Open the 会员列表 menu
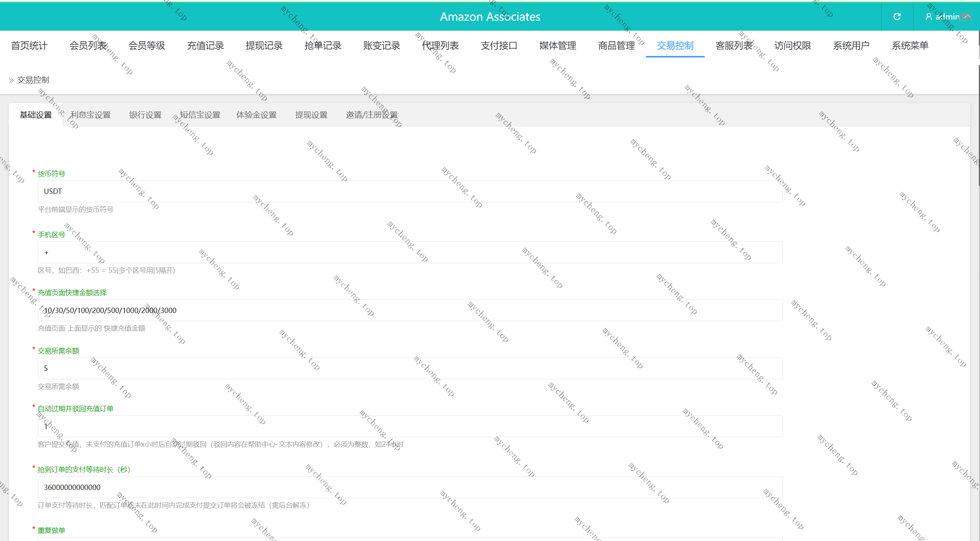The height and width of the screenshot is (541, 980). coord(88,46)
